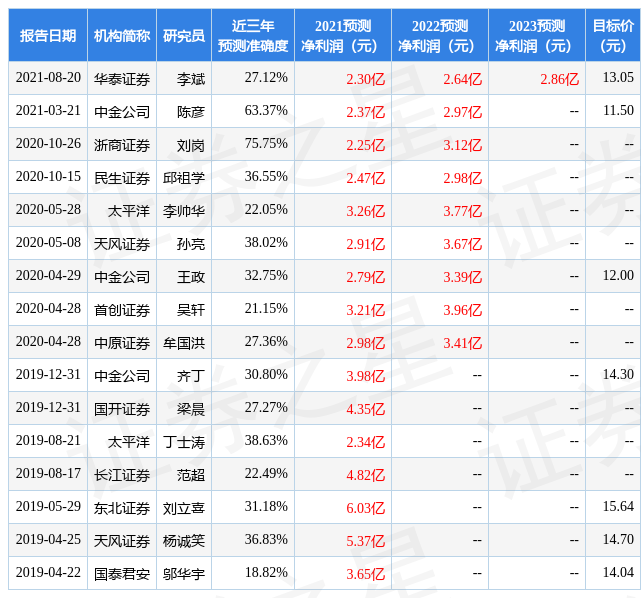Click the 63.37% accuracy value

(266, 111)
